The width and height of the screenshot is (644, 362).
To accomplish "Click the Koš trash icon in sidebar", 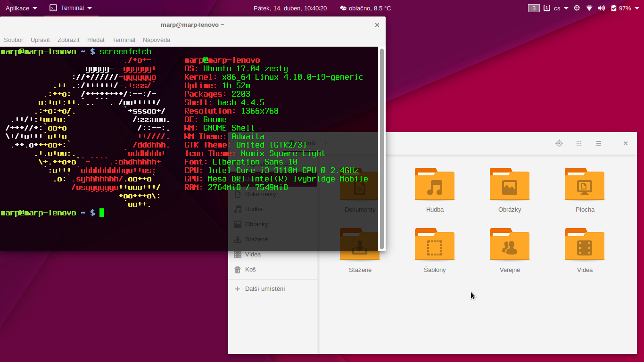I will [x=238, y=270].
